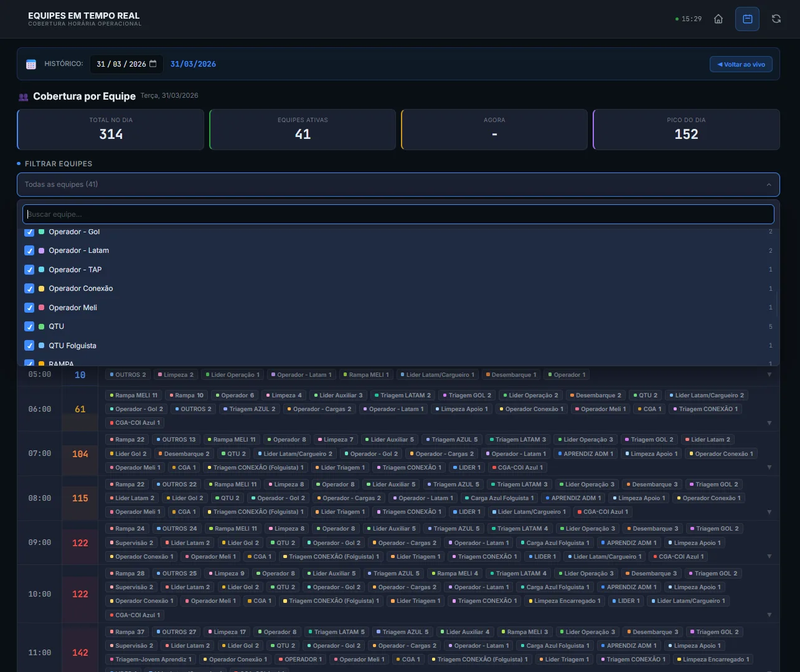800x672 pixels.
Task: Select the EQUIPES ATIVAS 41 card
Action: click(303, 130)
